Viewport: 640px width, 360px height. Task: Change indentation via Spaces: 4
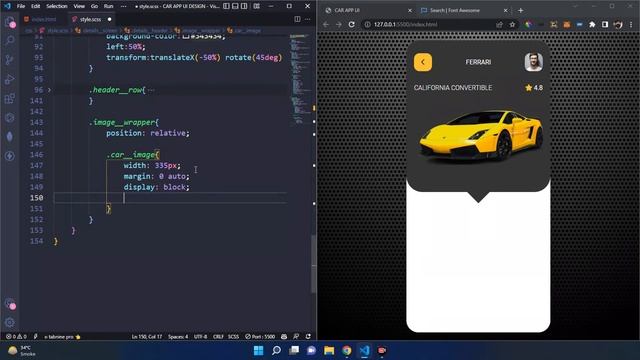click(x=178, y=336)
